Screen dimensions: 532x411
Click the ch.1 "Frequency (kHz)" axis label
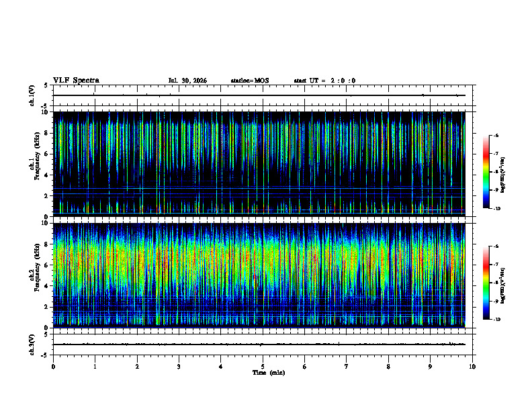37,156
